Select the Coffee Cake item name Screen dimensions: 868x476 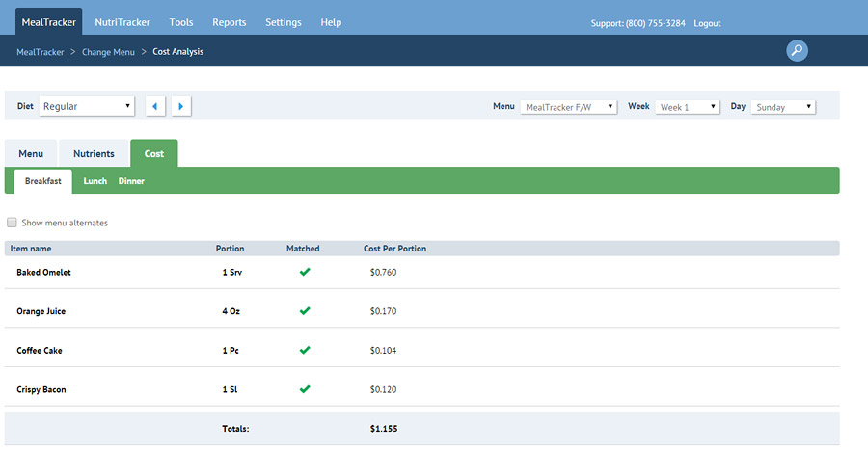point(40,351)
